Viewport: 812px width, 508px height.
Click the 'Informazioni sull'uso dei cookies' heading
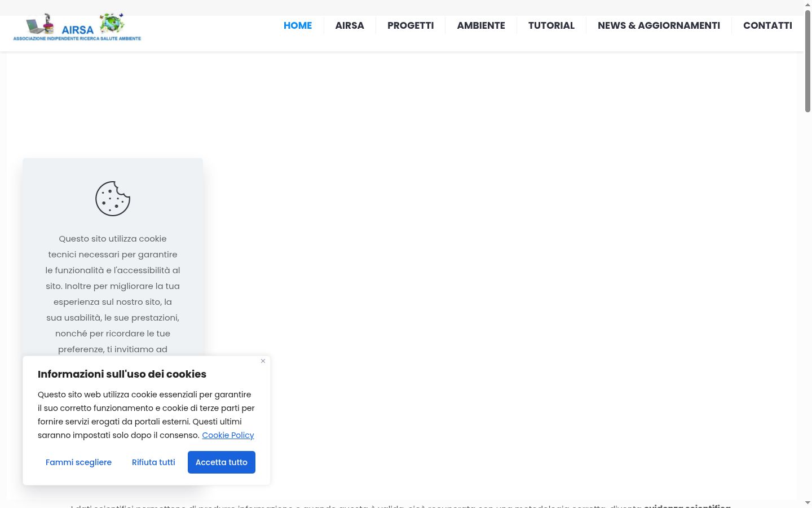click(122, 374)
